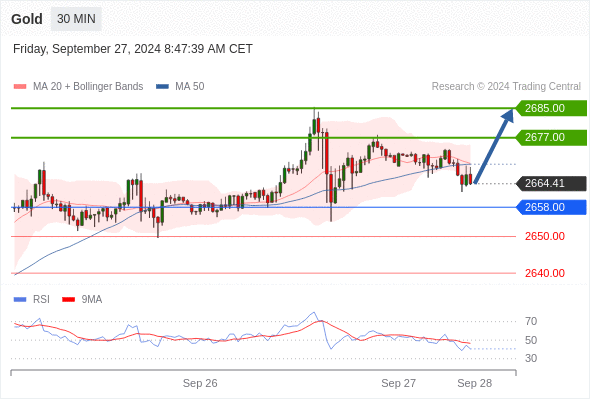Click the MA 20 + Bollinger Bands color swatch

20,87
